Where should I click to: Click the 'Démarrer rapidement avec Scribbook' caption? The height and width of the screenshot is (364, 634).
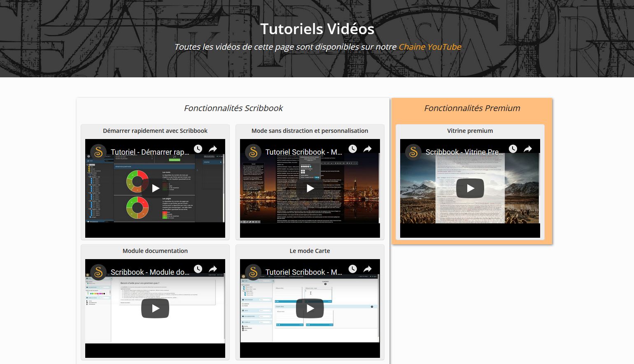[155, 131]
